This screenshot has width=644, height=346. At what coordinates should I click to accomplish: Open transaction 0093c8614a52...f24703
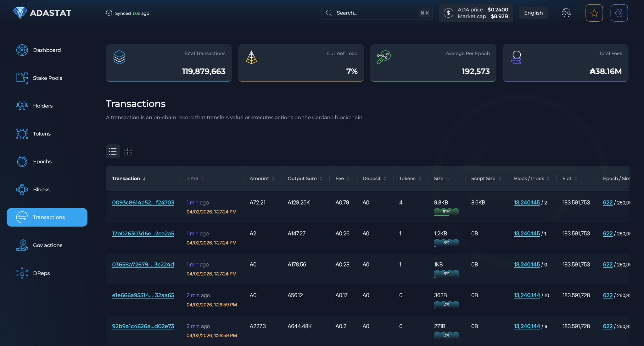pyautogui.click(x=143, y=203)
